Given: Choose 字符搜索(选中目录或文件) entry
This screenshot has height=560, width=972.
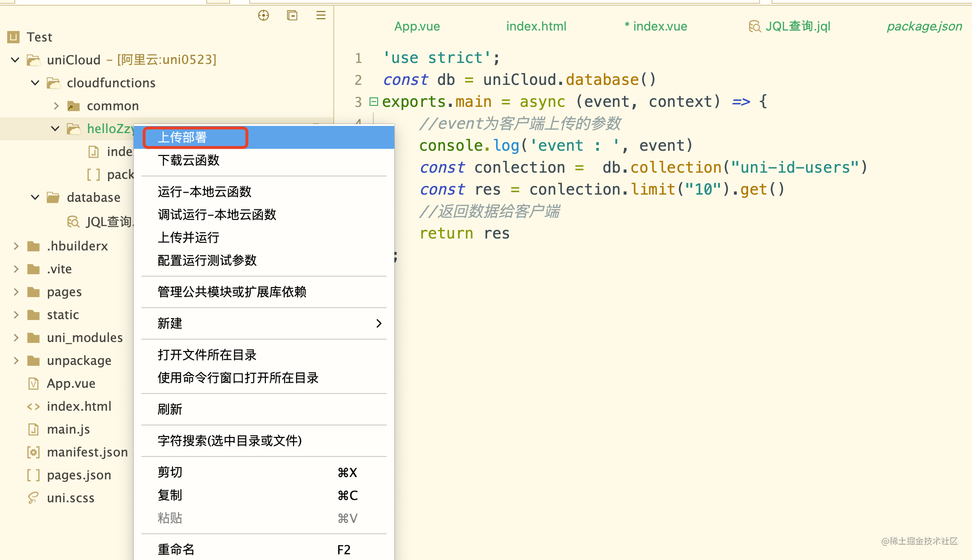Looking at the screenshot, I should tap(264, 441).
